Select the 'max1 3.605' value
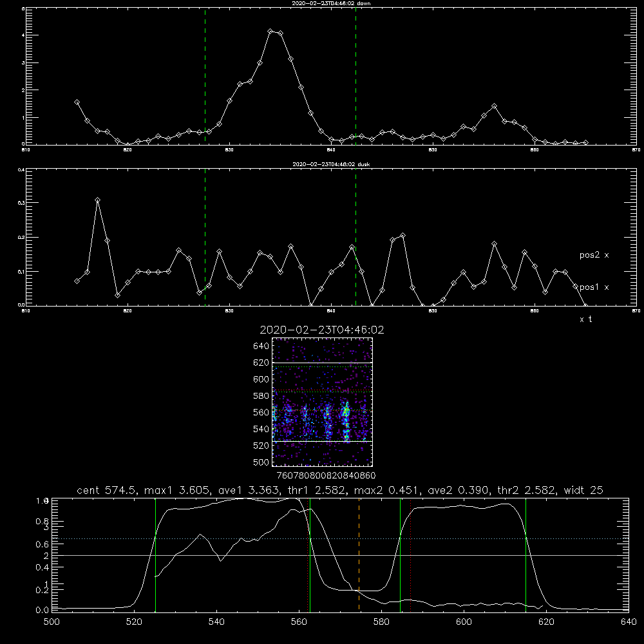Image resolution: width=644 pixels, height=644 pixels. pyautogui.click(x=176, y=490)
